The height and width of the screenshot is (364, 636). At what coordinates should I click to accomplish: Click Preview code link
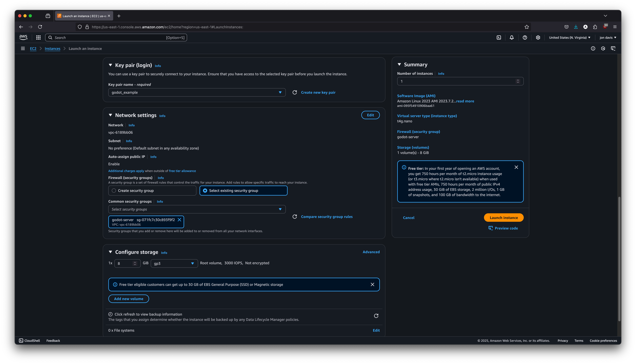[503, 228]
